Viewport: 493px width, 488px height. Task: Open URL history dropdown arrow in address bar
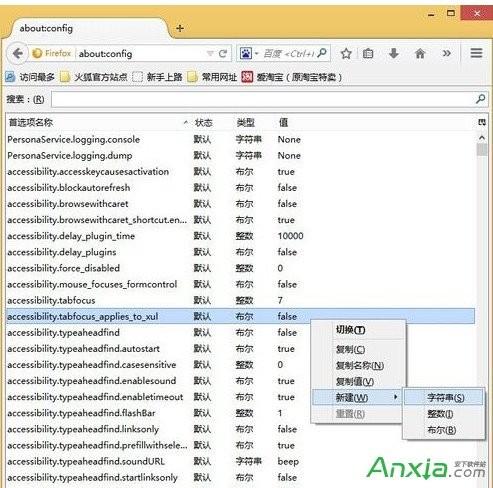[x=210, y=54]
